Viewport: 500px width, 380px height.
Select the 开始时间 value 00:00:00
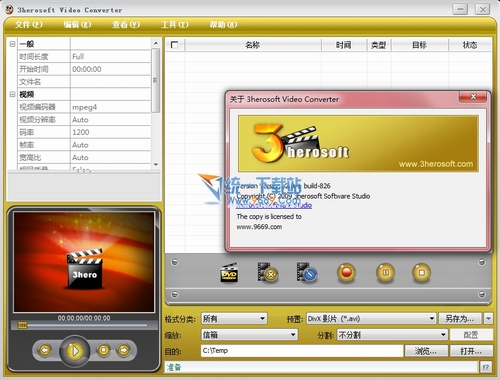(x=110, y=69)
